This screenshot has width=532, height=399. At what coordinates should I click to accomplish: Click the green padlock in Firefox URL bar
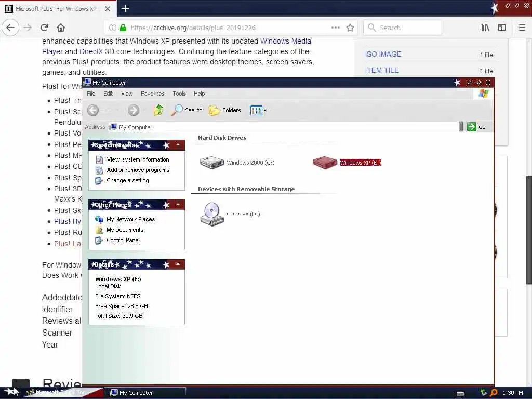click(x=123, y=28)
